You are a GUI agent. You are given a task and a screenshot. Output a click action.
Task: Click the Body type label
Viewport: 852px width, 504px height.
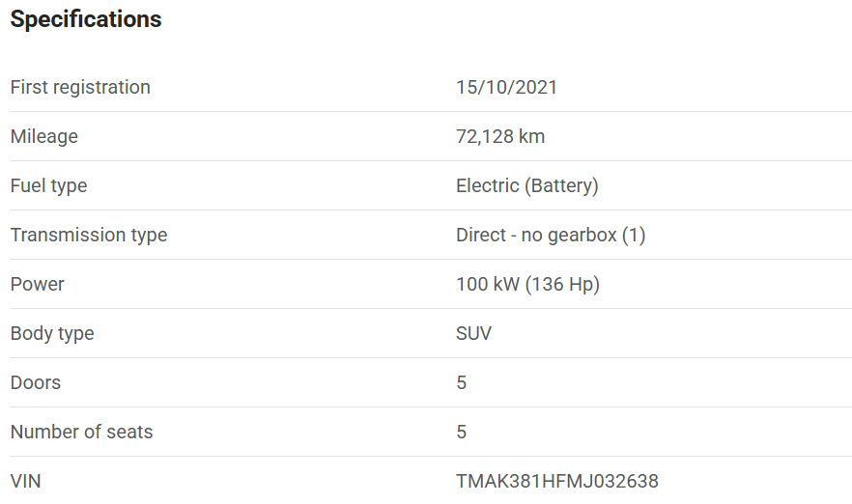(x=52, y=333)
